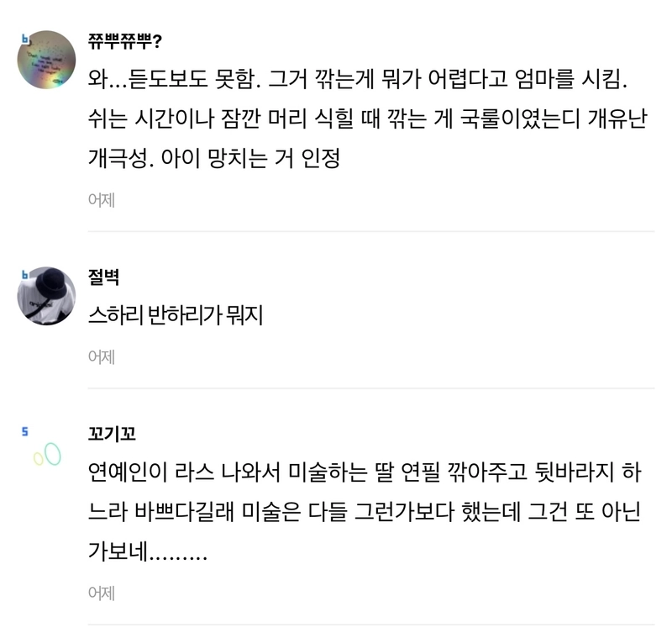Click the 꼬기꼬 username

(112, 434)
